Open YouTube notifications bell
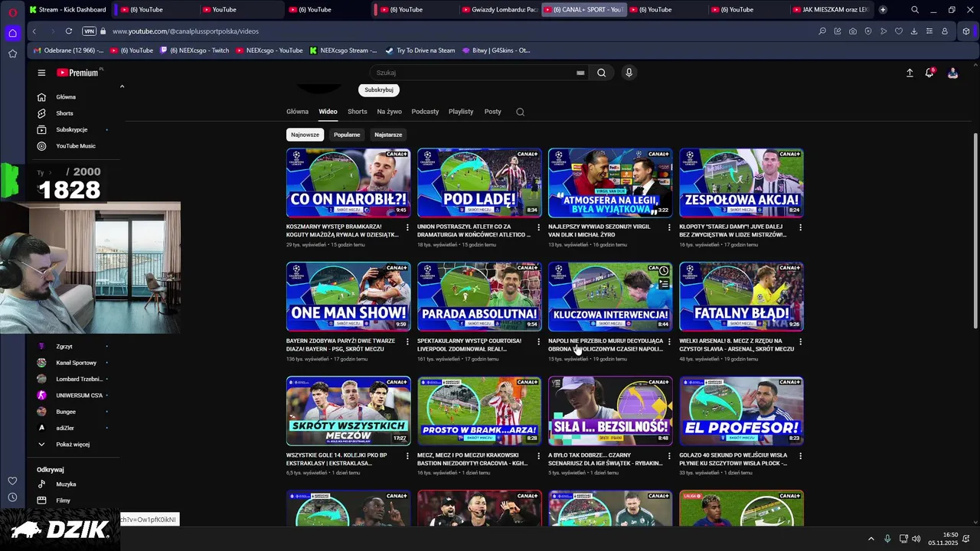 [929, 73]
